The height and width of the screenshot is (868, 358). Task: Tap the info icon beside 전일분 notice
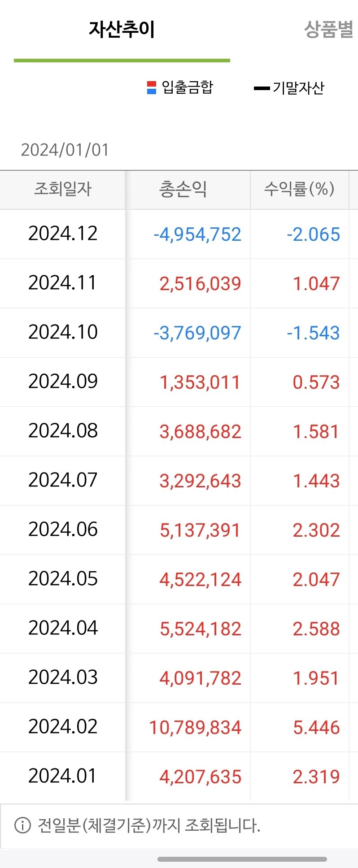pyautogui.click(x=22, y=825)
